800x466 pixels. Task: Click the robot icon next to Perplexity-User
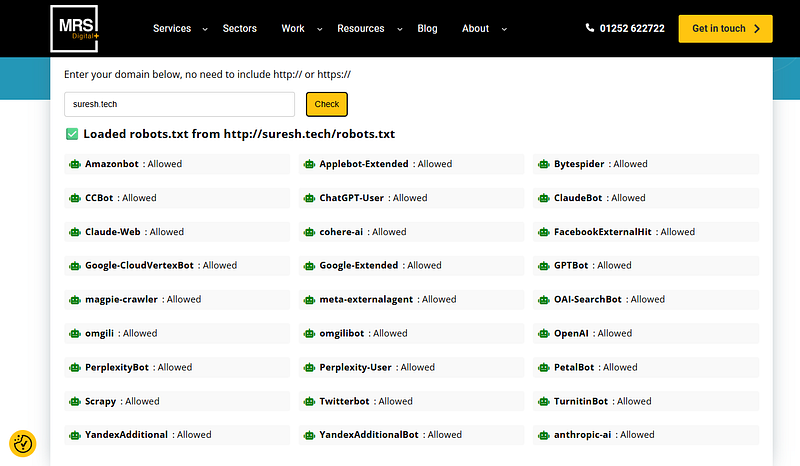click(309, 367)
